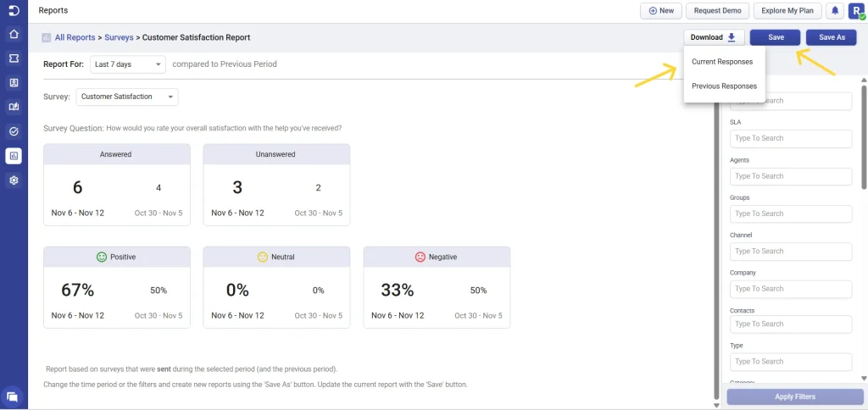Click the Positive card header label

coord(123,258)
